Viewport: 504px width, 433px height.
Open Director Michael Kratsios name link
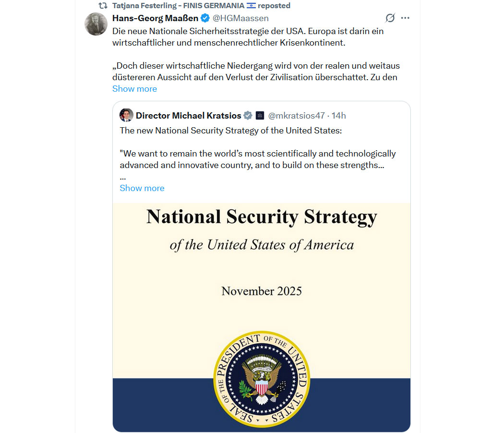pyautogui.click(x=189, y=115)
